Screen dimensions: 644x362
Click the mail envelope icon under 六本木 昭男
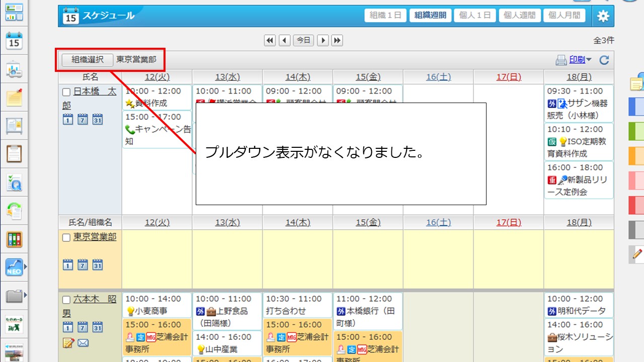pos(83,343)
